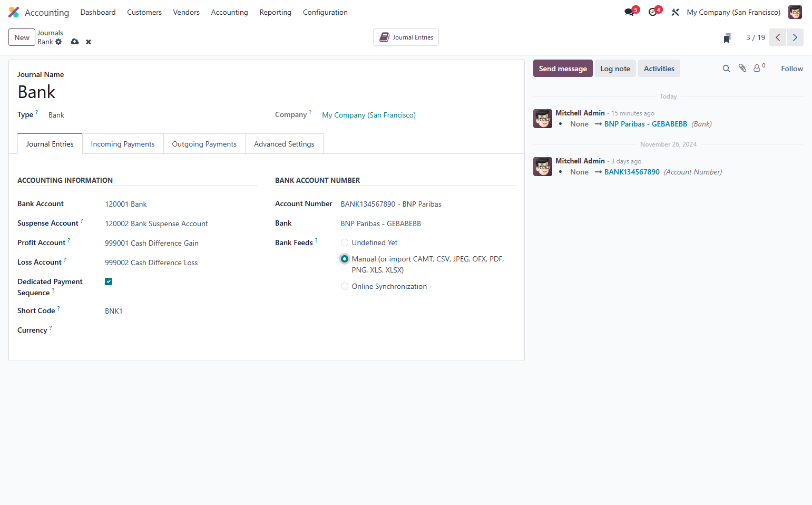Open the Configuration menu
Screen dimensions: 812x505
325,12
